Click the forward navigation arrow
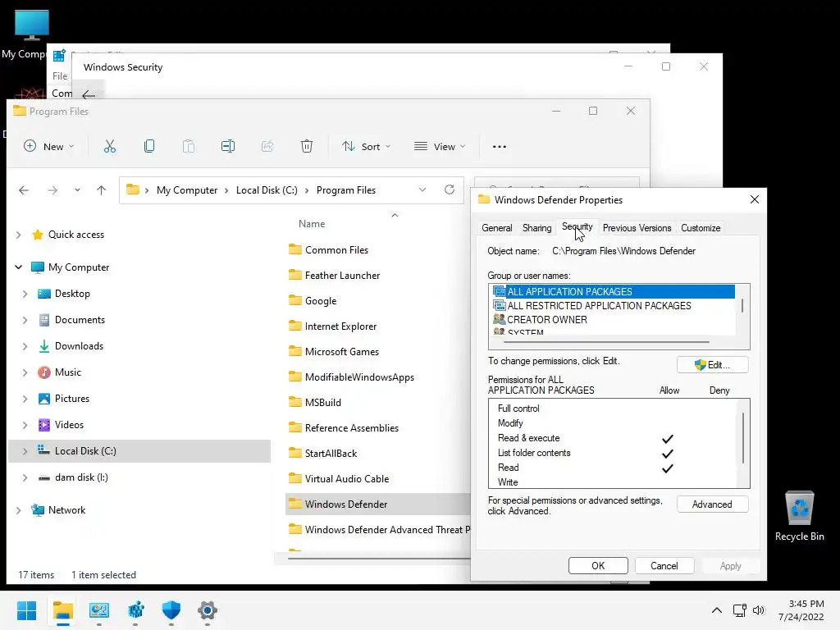Screen dimensions: 840x630 52,190
